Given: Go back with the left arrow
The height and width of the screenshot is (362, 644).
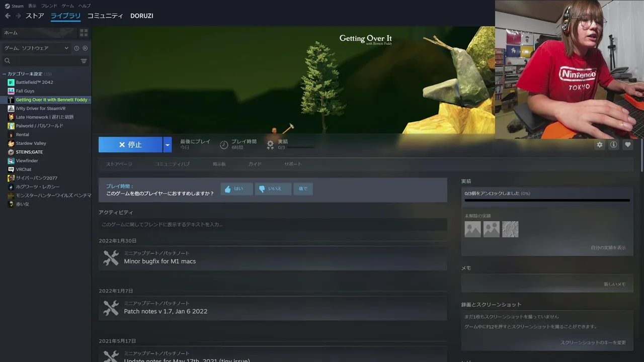Looking at the screenshot, I should point(8,16).
